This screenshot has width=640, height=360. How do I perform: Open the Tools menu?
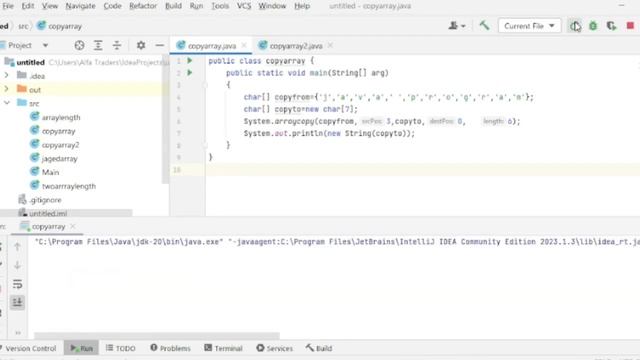click(220, 6)
